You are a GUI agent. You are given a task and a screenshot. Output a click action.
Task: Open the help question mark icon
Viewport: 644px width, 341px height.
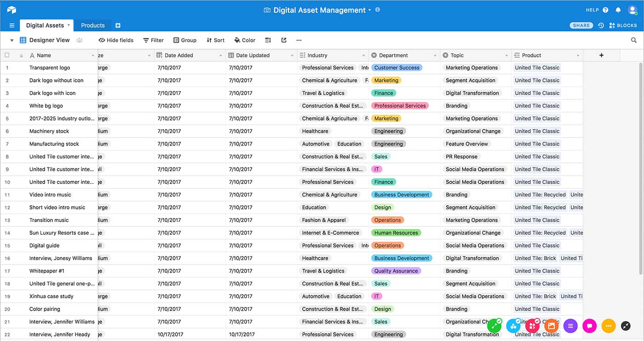(x=605, y=10)
